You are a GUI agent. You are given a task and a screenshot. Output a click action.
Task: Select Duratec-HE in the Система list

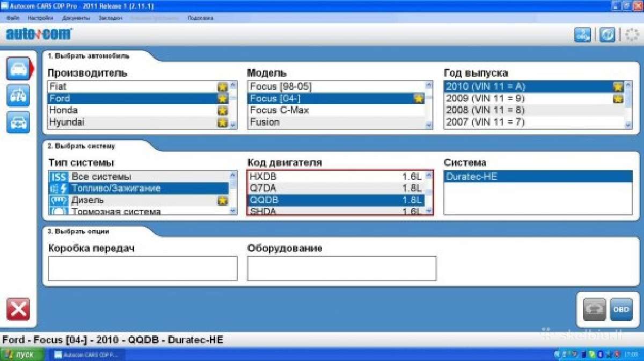(x=538, y=177)
